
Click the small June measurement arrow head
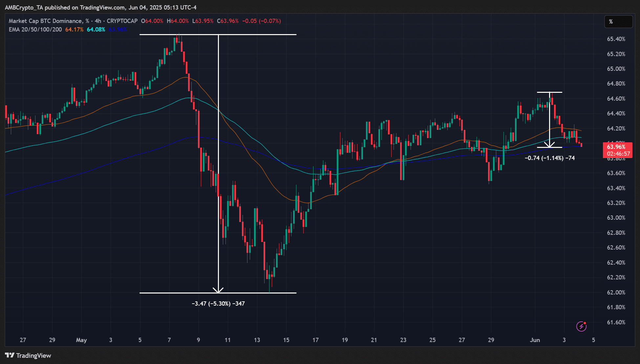(549, 145)
